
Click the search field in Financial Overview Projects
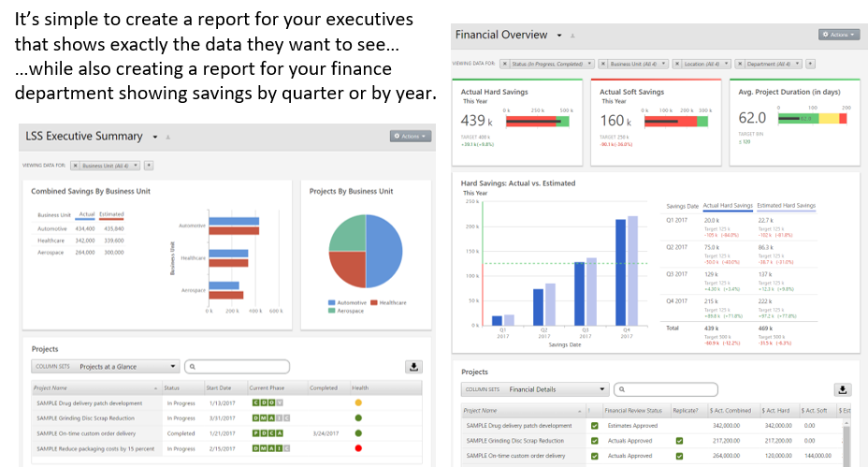click(671, 389)
